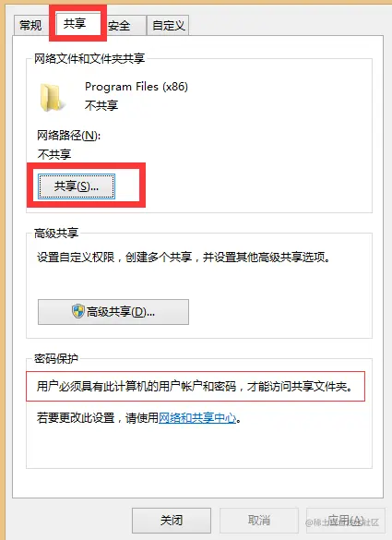Click the 设置自定义权限 description text

coord(184,258)
